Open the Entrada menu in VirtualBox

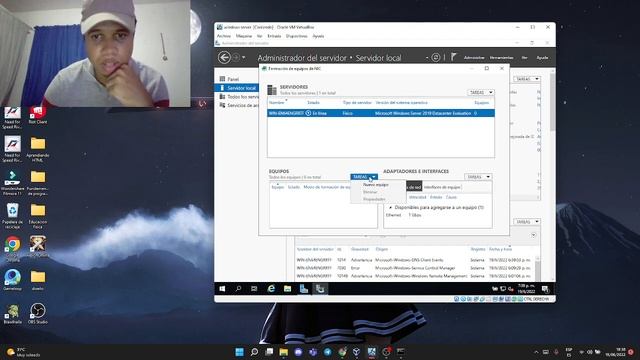click(274, 36)
